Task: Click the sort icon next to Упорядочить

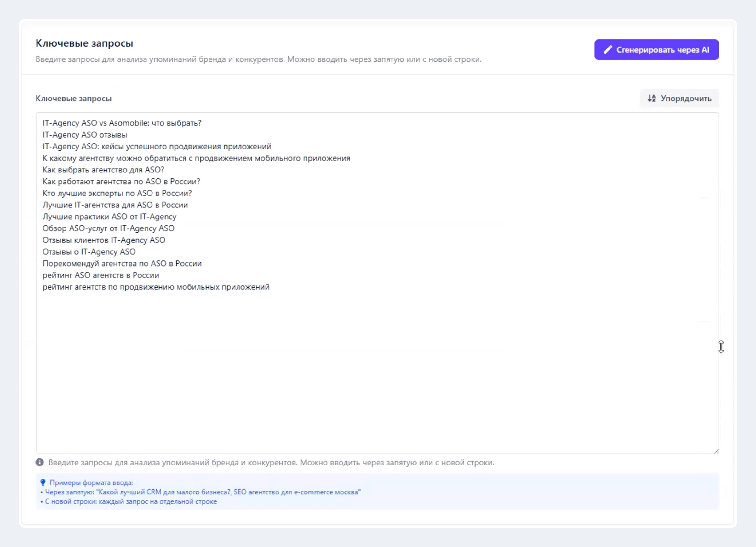Action: click(651, 98)
